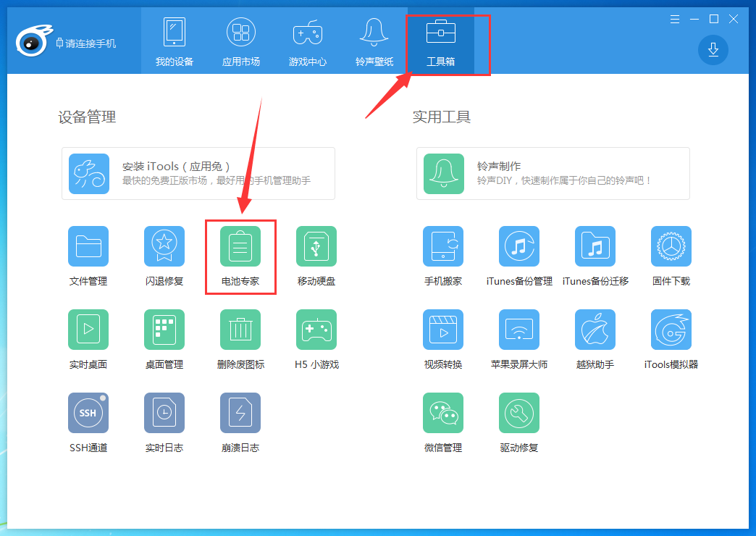Open the 越狱助手 jailbreak assistant
This screenshot has width=756, height=536.
click(x=595, y=330)
